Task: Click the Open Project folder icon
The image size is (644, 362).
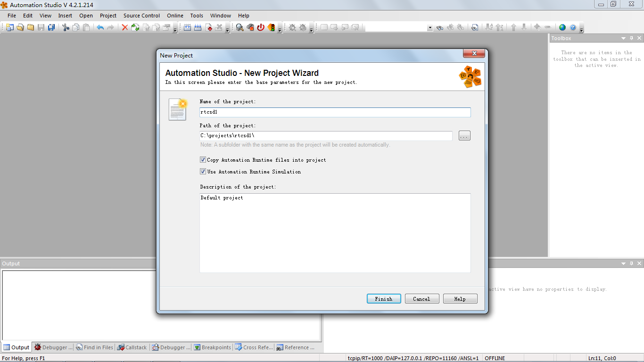Action: (20, 27)
